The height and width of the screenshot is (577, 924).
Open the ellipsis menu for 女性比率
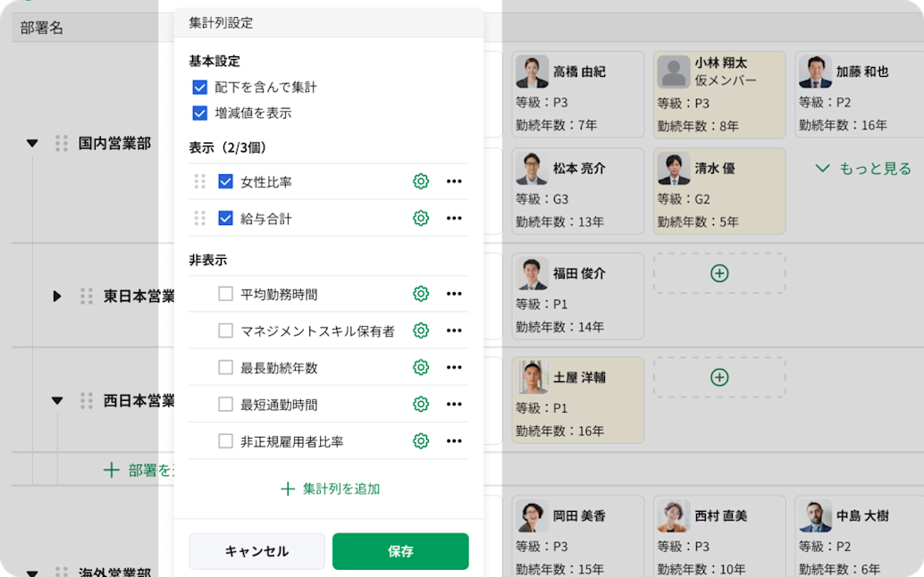click(x=454, y=180)
